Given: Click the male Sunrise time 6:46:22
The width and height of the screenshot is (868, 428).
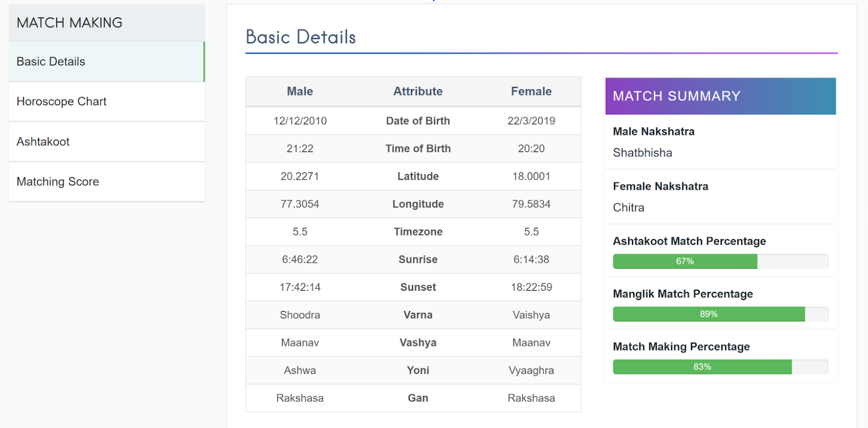Looking at the screenshot, I should click(x=300, y=260).
